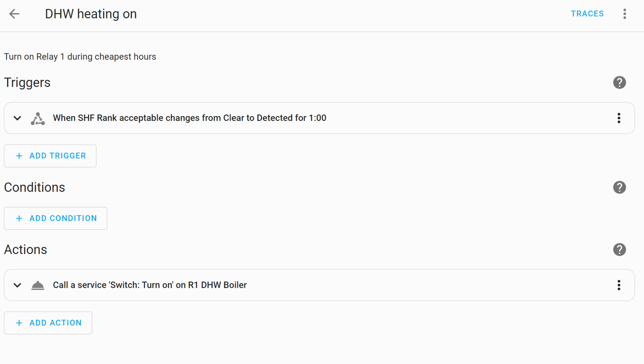Open help for Triggers section

(x=619, y=82)
